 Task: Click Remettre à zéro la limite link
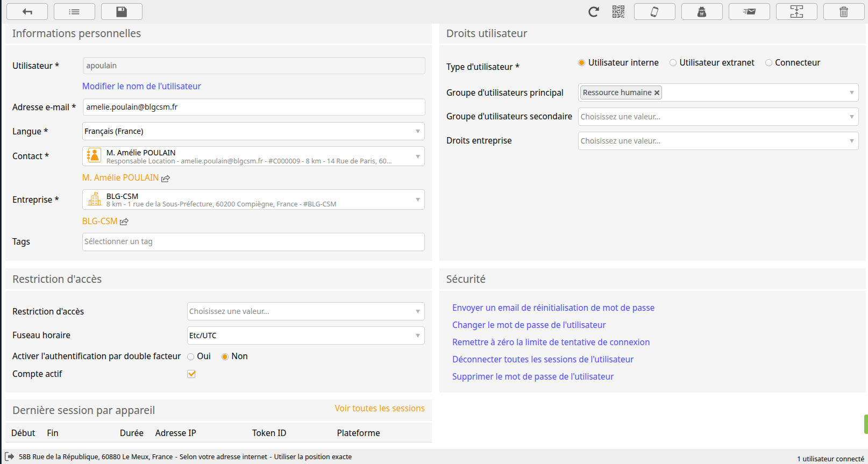click(551, 342)
